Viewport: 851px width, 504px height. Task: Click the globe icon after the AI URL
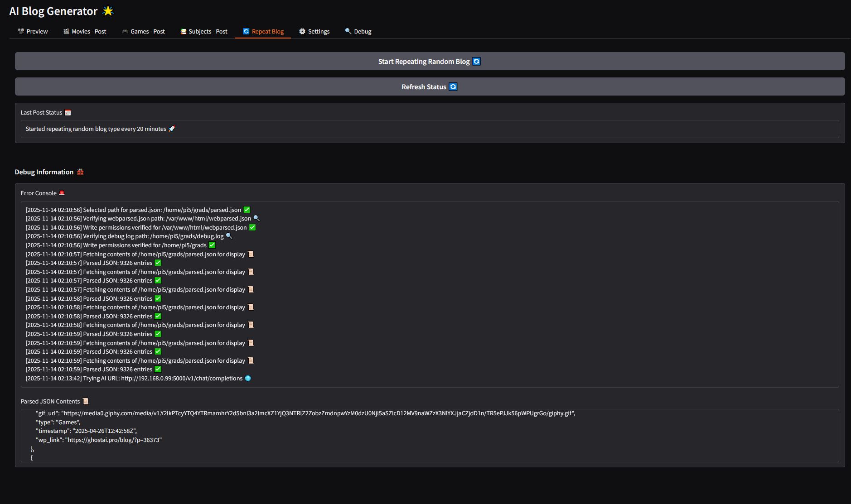[x=248, y=379]
